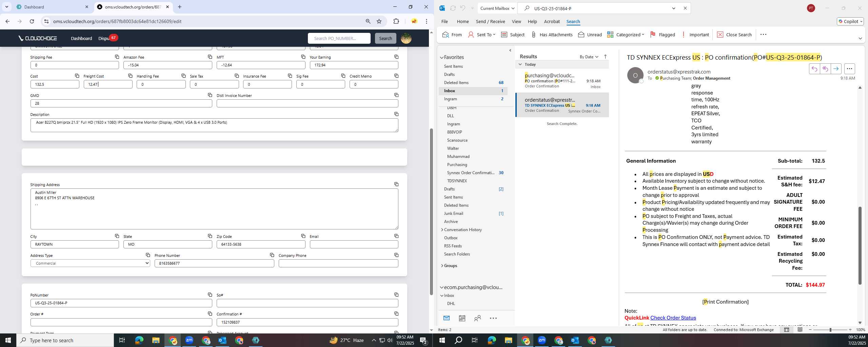This screenshot has height=347, width=868.
Task: Expand the Conversation History folder
Action: (x=442, y=230)
